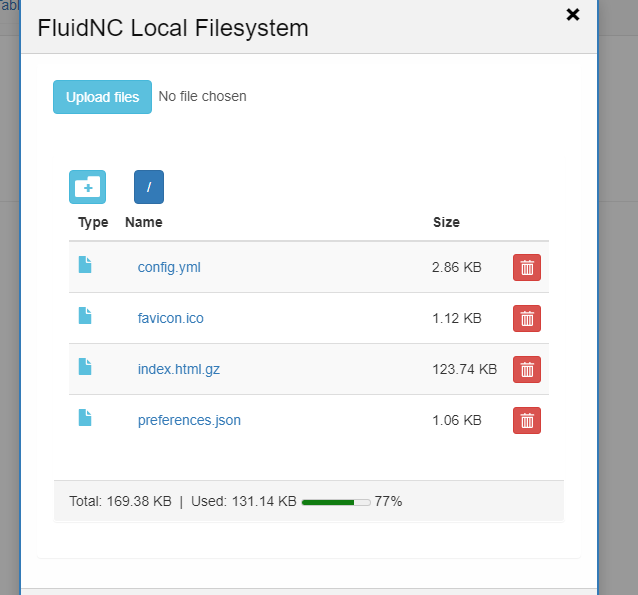Click the Upload files button
The width and height of the screenshot is (638, 595).
pyautogui.click(x=102, y=97)
